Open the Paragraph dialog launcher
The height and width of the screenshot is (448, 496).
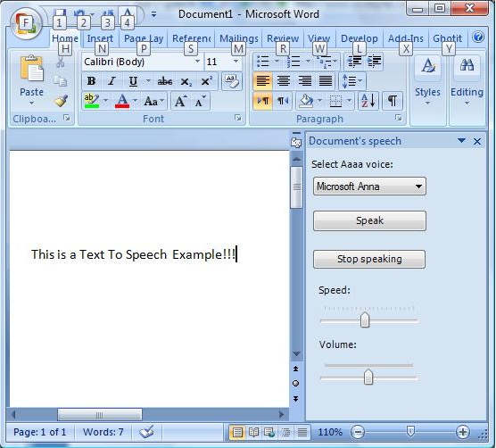pos(398,118)
